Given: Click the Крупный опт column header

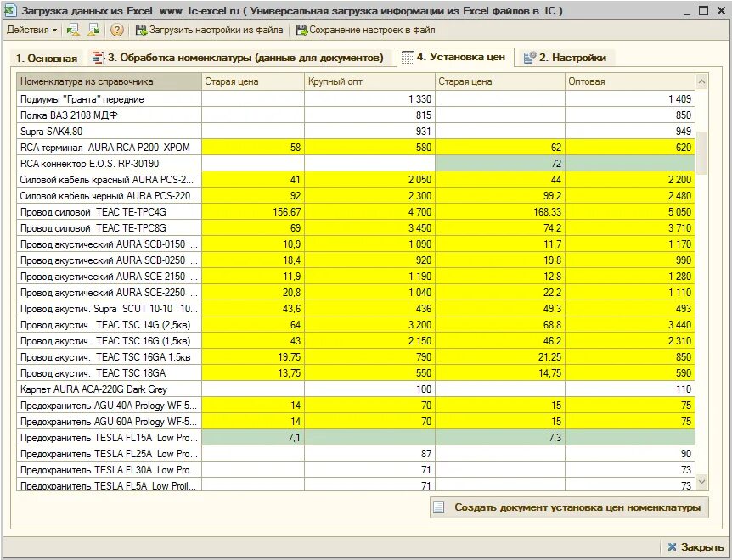Looking at the screenshot, I should tap(369, 81).
